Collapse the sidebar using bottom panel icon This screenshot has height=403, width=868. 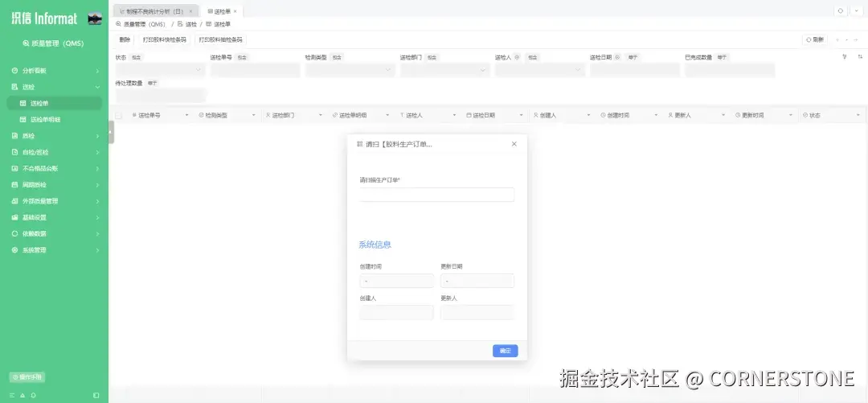pyautogui.click(x=96, y=395)
